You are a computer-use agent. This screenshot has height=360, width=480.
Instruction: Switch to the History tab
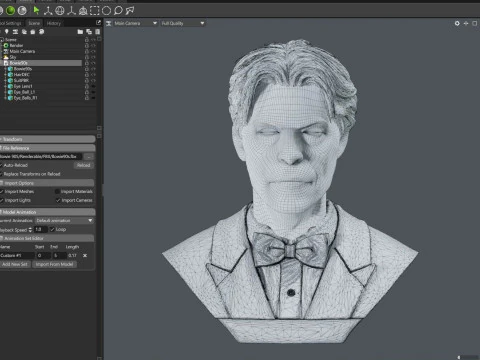click(x=54, y=23)
